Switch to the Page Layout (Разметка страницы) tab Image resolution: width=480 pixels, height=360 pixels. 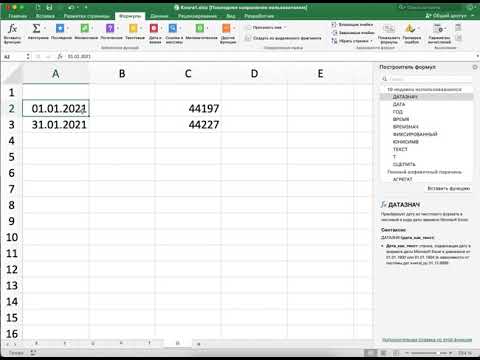click(87, 16)
